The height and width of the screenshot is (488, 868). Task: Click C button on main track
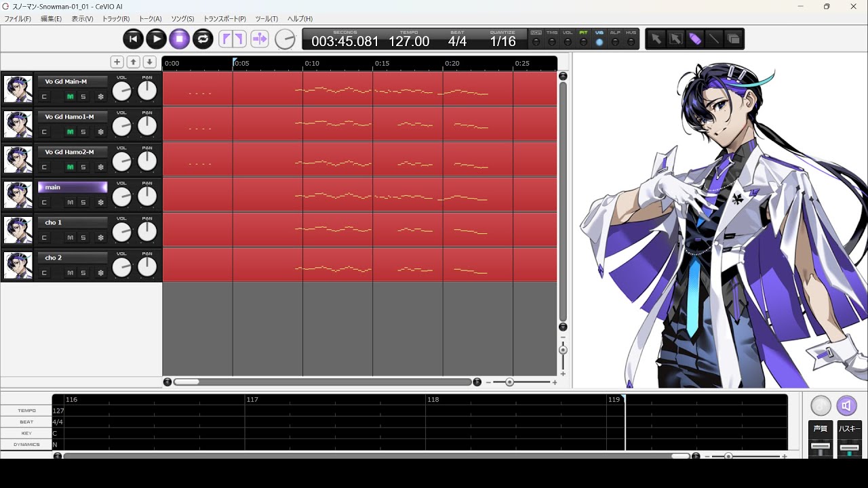click(44, 202)
